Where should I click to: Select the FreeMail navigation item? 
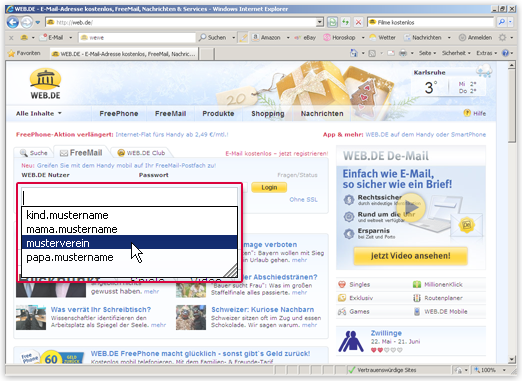[170, 114]
